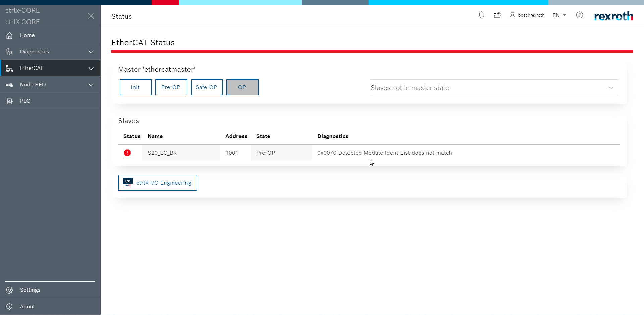
Task: Switch master state to Safe-OP
Action: (207, 87)
